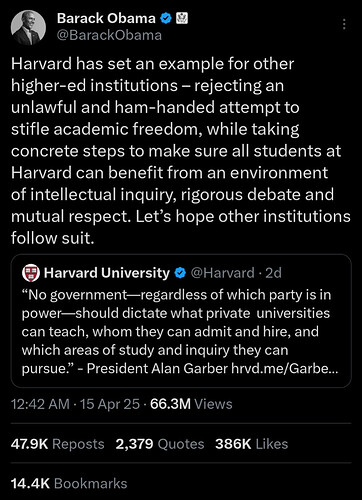Image resolution: width=362 pixels, height=500 pixels.
Task: Click the 15 Apr 25 date
Action: click(x=110, y=404)
